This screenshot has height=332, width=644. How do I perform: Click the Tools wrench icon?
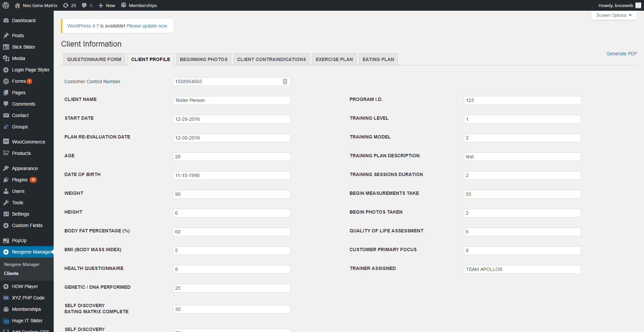pos(6,203)
